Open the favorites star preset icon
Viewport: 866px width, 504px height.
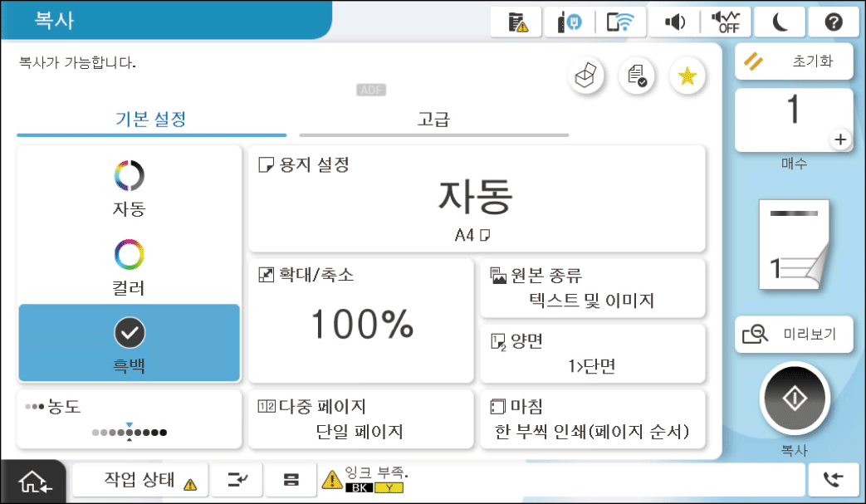pyautogui.click(x=687, y=77)
